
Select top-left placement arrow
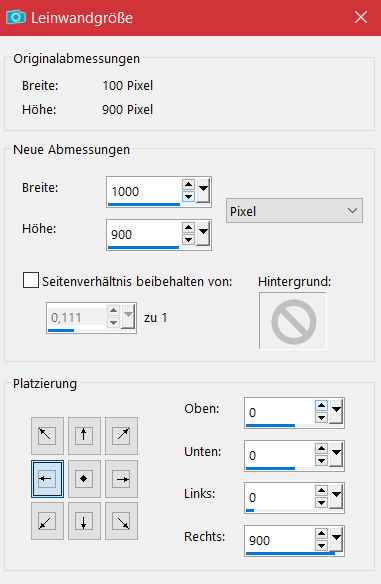click(47, 435)
